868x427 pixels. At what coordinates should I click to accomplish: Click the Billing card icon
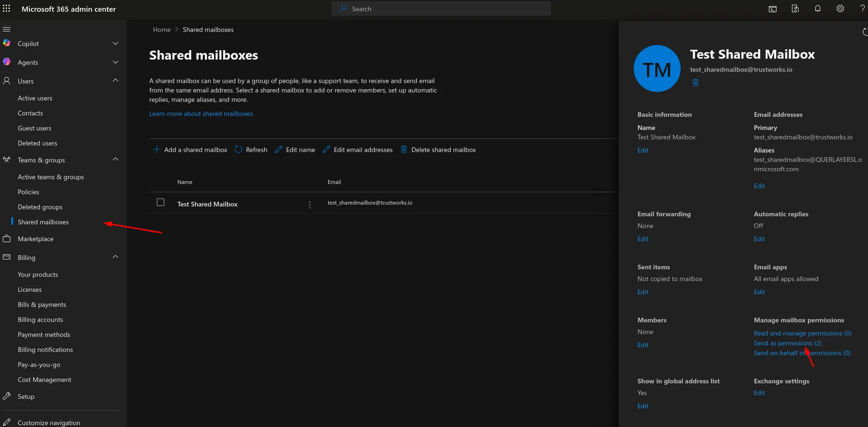click(x=7, y=257)
